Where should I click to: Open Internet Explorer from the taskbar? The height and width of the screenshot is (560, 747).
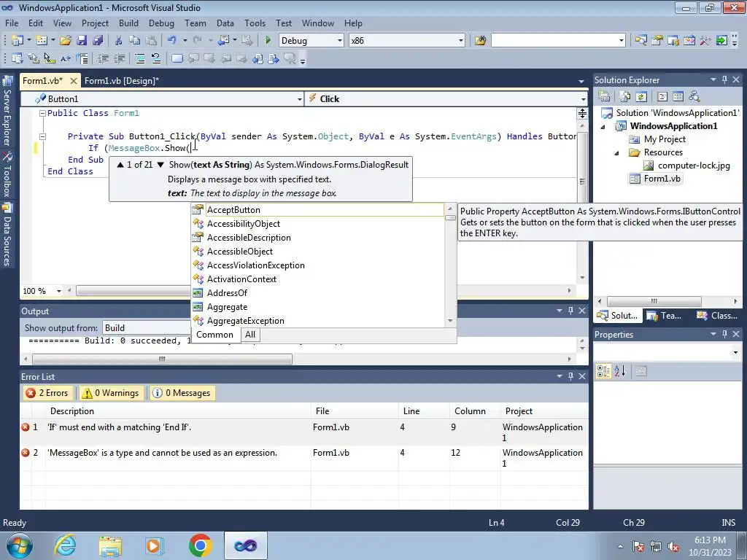(x=65, y=545)
